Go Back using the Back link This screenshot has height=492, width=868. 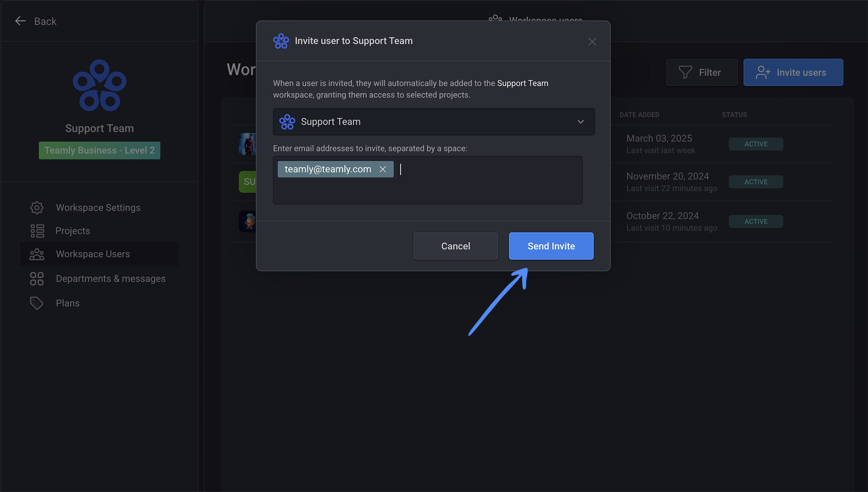[x=36, y=21]
